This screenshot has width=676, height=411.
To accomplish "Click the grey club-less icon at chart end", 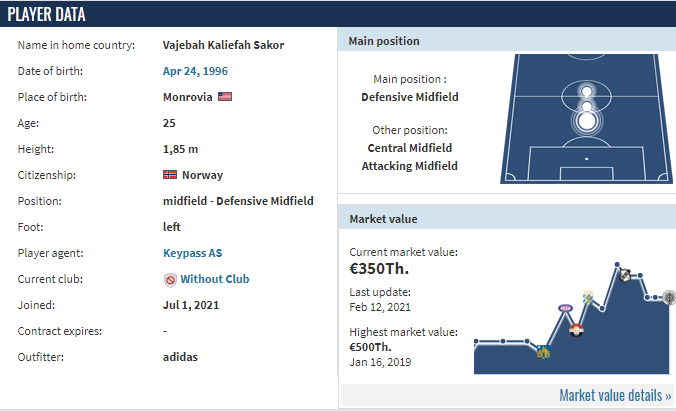I will pyautogui.click(x=669, y=298).
